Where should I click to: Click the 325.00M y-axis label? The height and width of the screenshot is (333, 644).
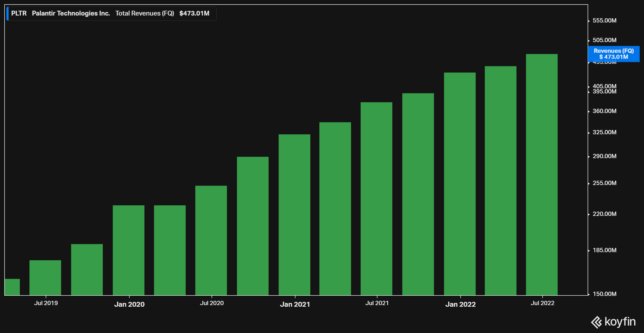(604, 132)
